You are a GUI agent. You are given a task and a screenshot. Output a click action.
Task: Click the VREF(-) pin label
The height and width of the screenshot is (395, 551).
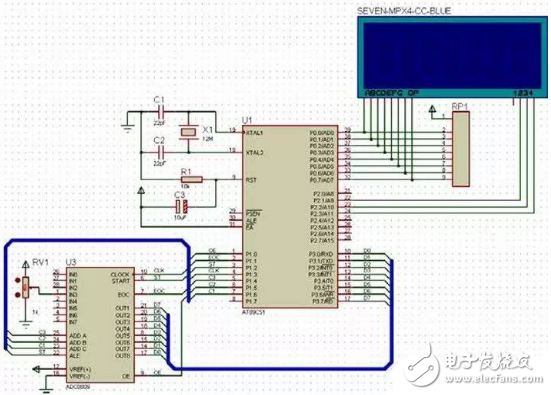(80, 376)
